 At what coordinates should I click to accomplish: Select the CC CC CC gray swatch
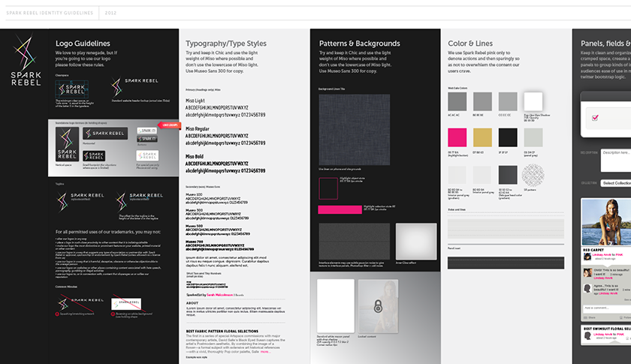point(508,101)
